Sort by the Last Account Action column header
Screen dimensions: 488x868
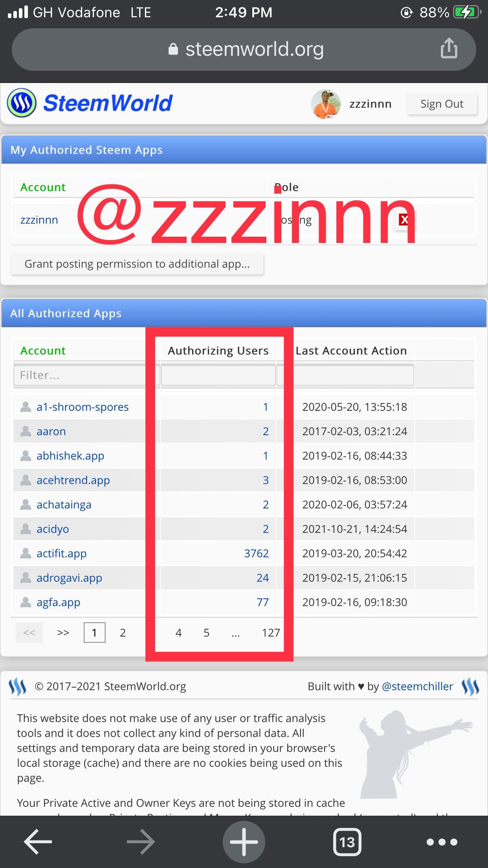pos(351,351)
